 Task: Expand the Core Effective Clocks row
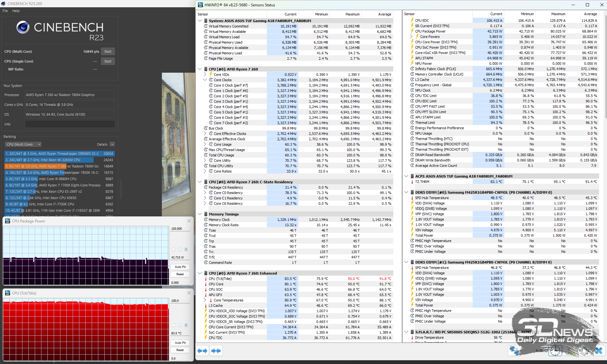(205, 134)
